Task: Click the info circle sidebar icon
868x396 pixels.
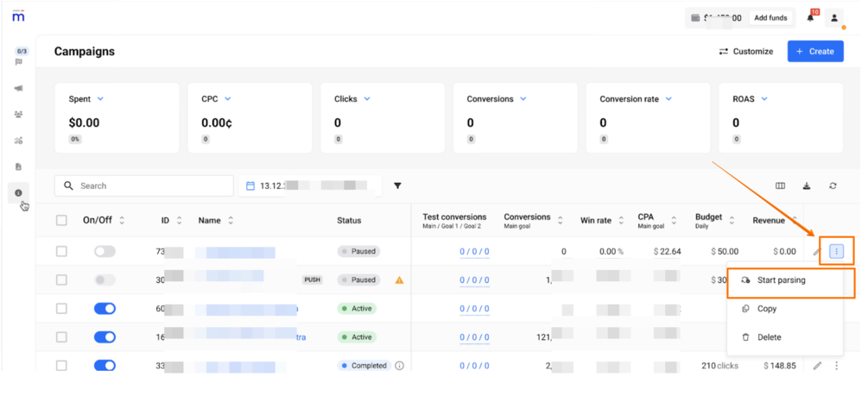Action: [19, 192]
